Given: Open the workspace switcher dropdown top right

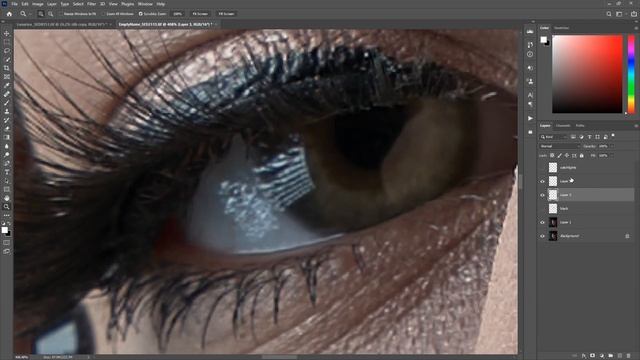Looking at the screenshot, I should (620, 14).
